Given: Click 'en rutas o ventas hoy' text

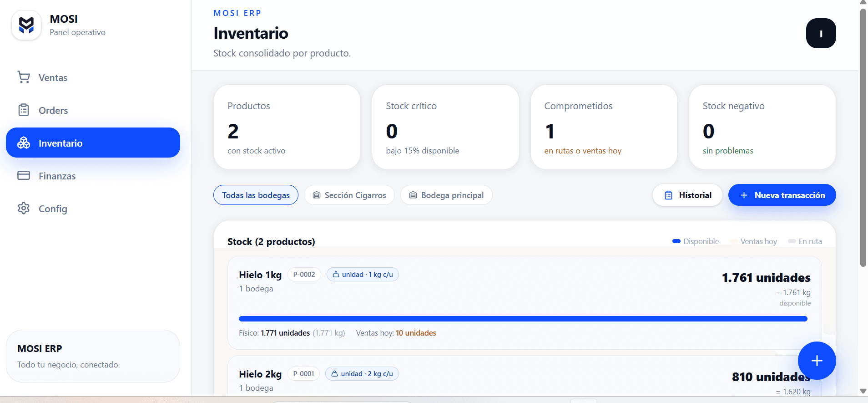Looking at the screenshot, I should (583, 151).
